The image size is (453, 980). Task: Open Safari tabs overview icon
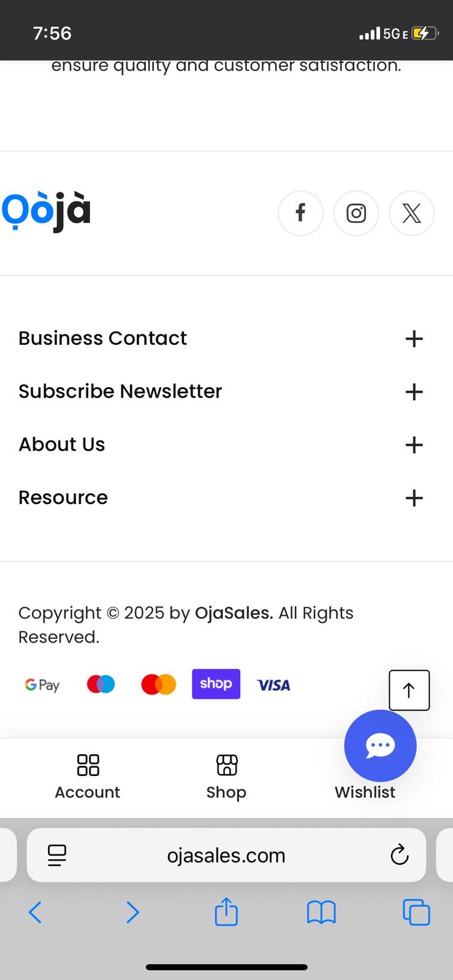(416, 912)
